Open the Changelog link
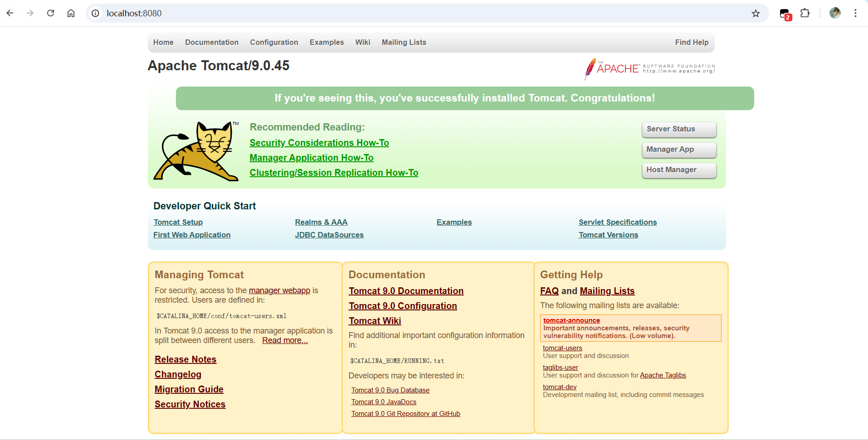This screenshot has height=440, width=868. pyautogui.click(x=178, y=374)
